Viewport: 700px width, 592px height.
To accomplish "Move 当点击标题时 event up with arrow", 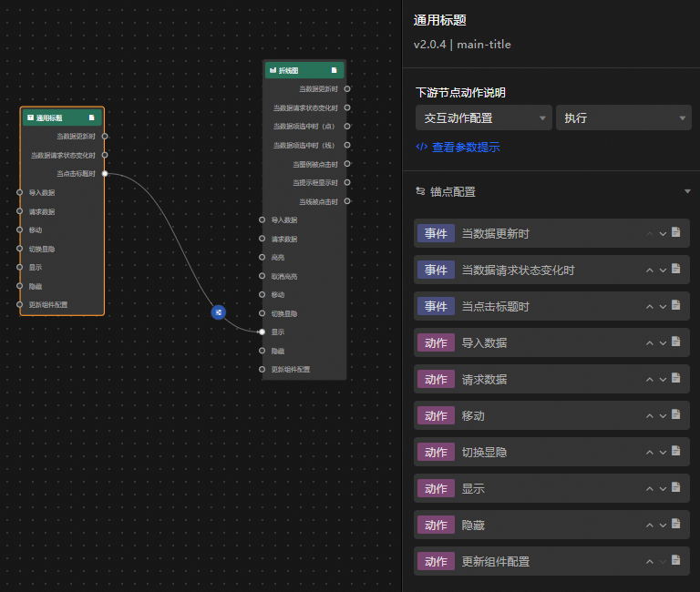I will [650, 307].
